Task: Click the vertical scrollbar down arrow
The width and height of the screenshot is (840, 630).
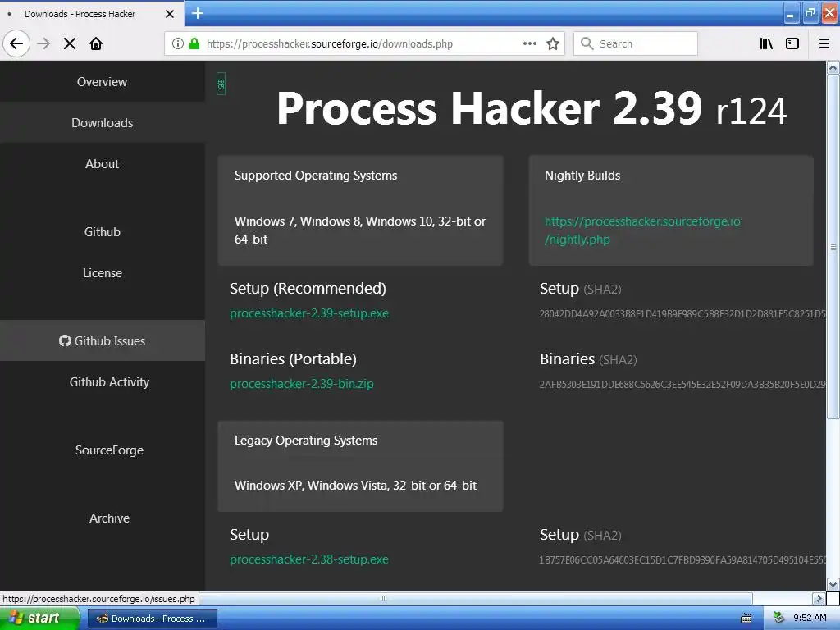Action: (833, 584)
